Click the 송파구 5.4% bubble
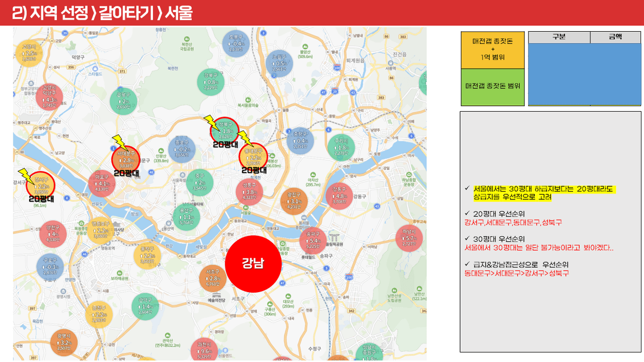This screenshot has height=362, width=644. click(313, 240)
